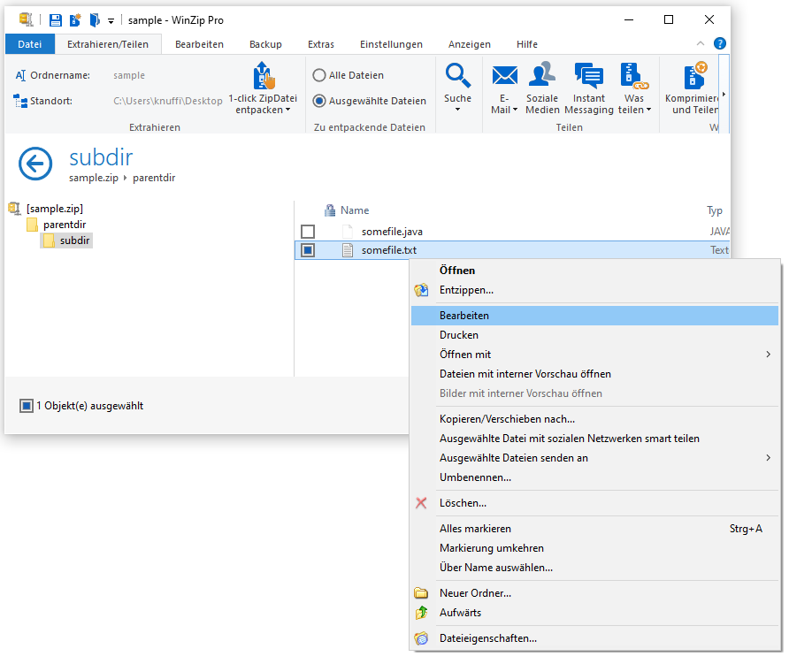This screenshot has width=812, height=664.
Task: Switch to the Hilfe tab
Action: click(527, 44)
